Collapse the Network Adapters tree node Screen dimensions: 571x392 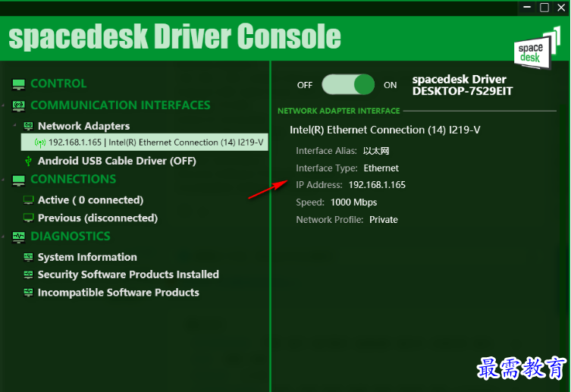14,125
